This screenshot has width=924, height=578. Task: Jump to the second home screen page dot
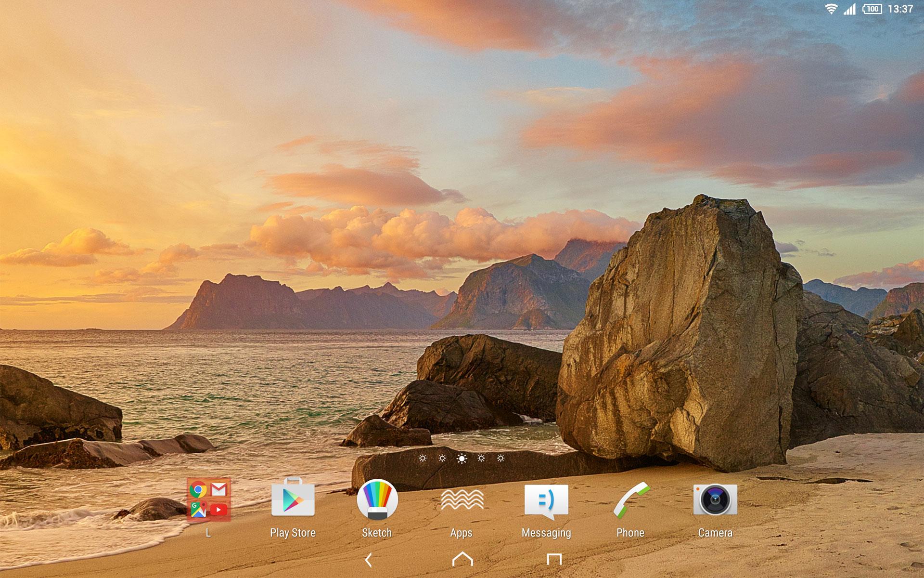[442, 458]
